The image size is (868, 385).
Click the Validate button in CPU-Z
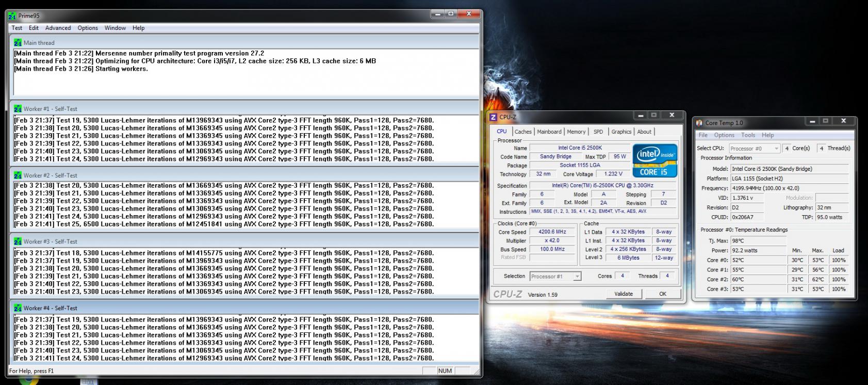coord(624,294)
